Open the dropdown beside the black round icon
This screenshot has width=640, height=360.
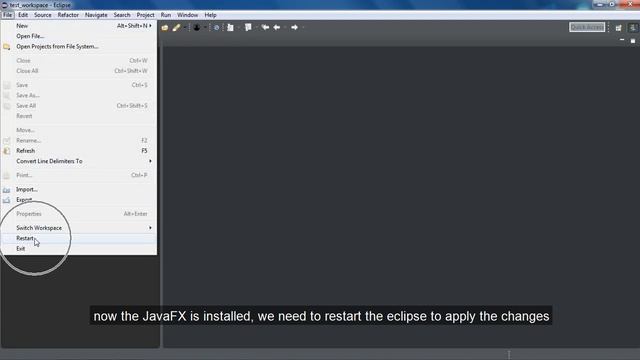205,28
